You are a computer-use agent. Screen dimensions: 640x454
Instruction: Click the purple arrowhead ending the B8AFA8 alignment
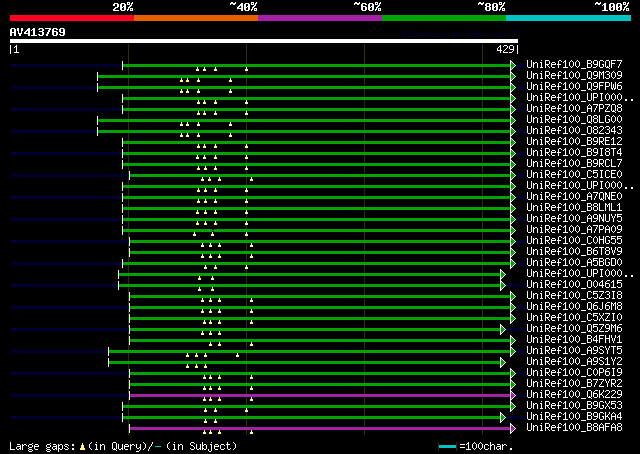[x=513, y=429]
